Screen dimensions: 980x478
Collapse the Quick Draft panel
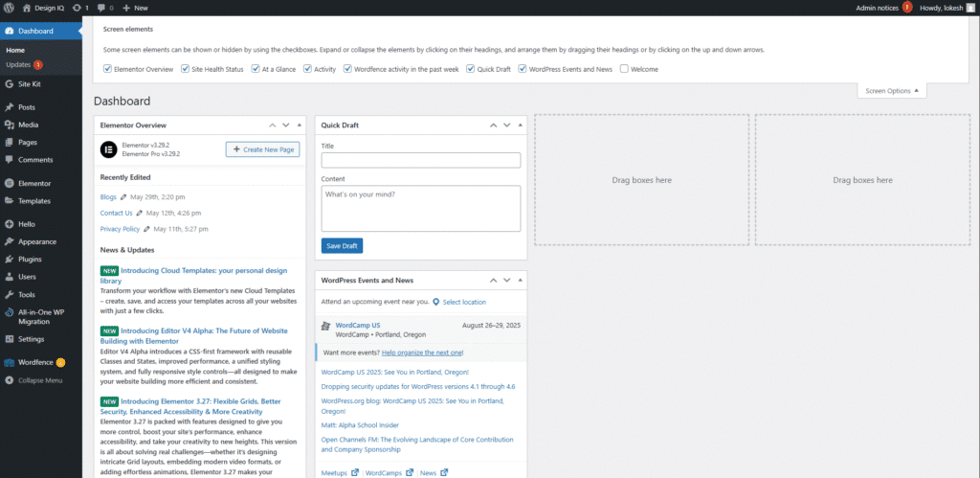pos(520,125)
